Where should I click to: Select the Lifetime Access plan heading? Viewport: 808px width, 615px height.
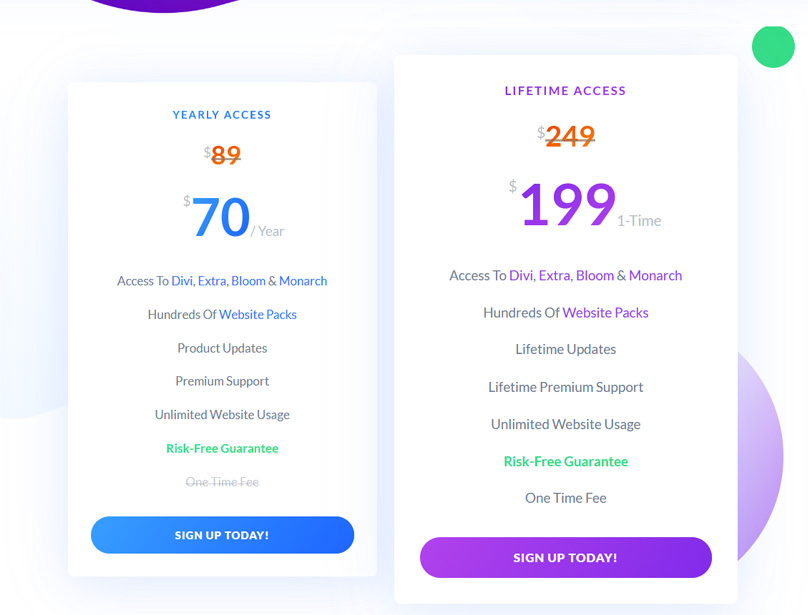(565, 91)
